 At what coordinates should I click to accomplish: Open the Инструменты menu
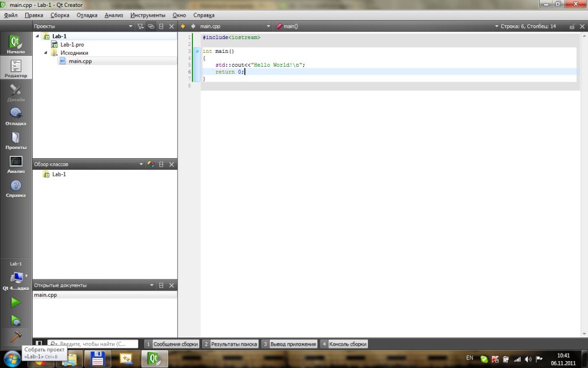[x=148, y=16]
